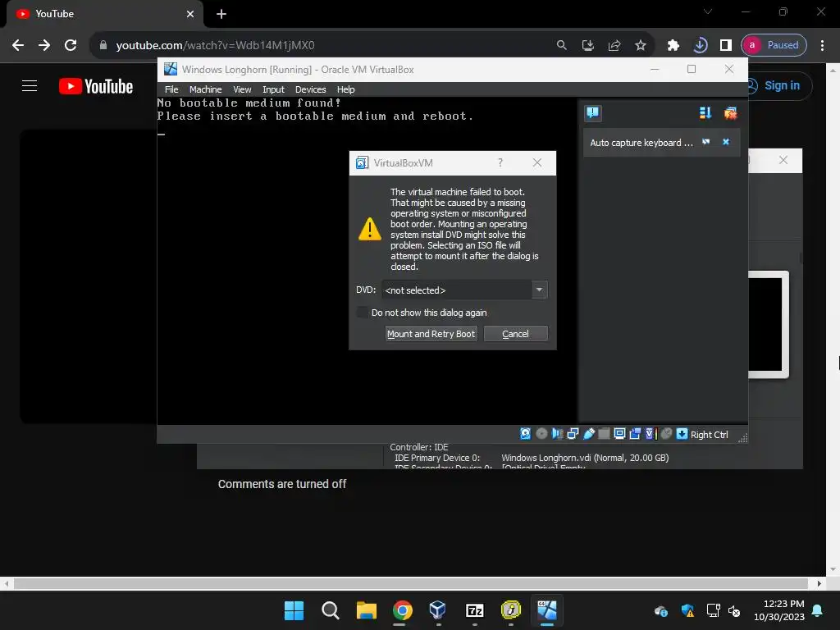Click the network adapters status icon
Image resolution: width=840 pixels, height=630 pixels.
(573, 434)
